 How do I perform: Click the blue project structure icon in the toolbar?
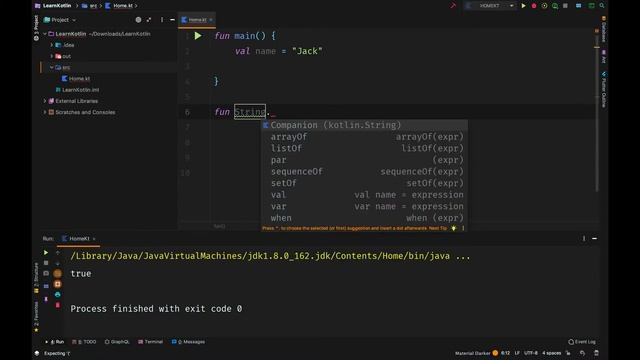tap(578, 6)
